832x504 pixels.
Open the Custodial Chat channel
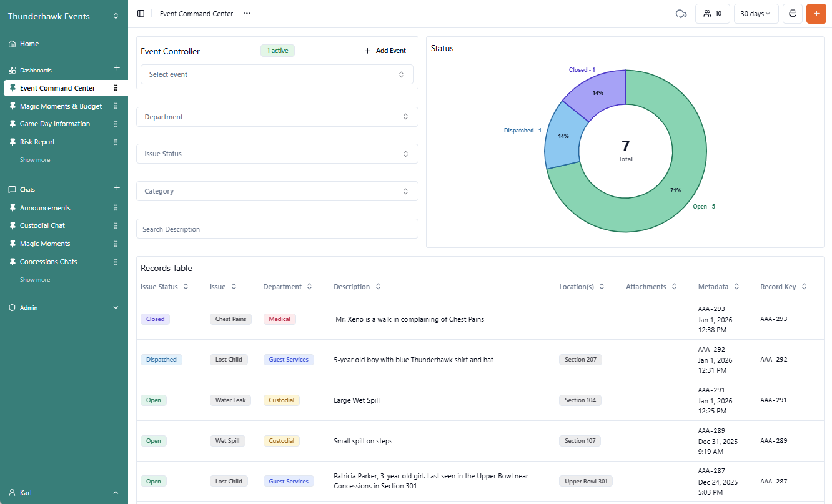tap(42, 225)
